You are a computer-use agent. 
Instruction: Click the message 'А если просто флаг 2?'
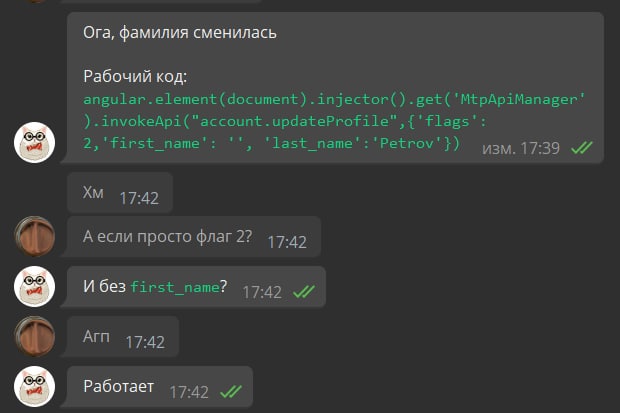click(x=167, y=236)
